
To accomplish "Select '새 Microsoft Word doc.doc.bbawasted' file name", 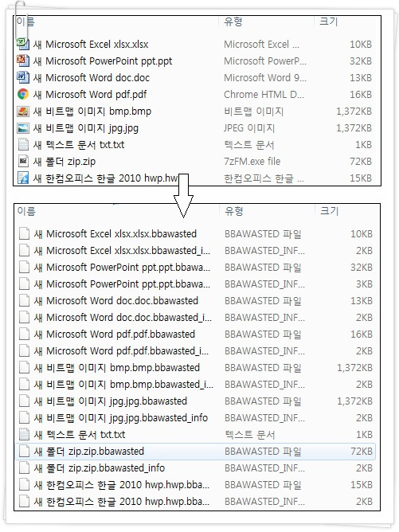I will [116, 300].
